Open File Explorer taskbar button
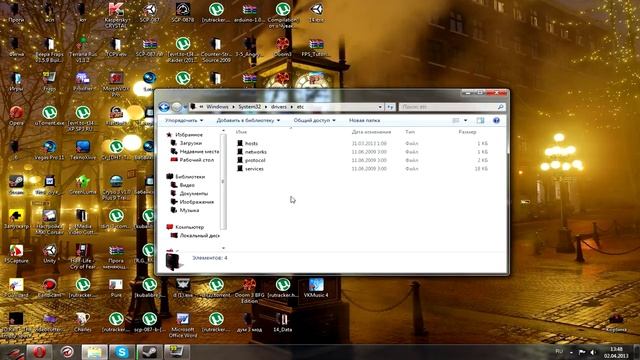Image resolution: width=640 pixels, height=360 pixels. click(94, 352)
